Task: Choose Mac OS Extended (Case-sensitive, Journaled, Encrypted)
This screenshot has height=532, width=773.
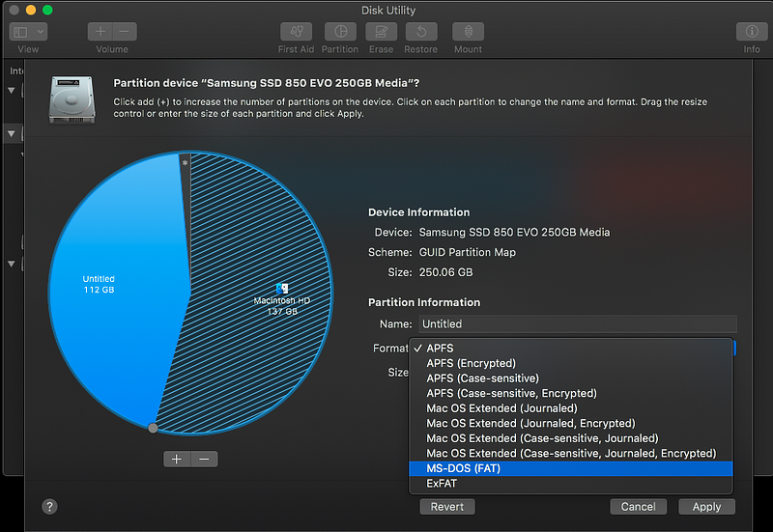Action: pyautogui.click(x=570, y=453)
